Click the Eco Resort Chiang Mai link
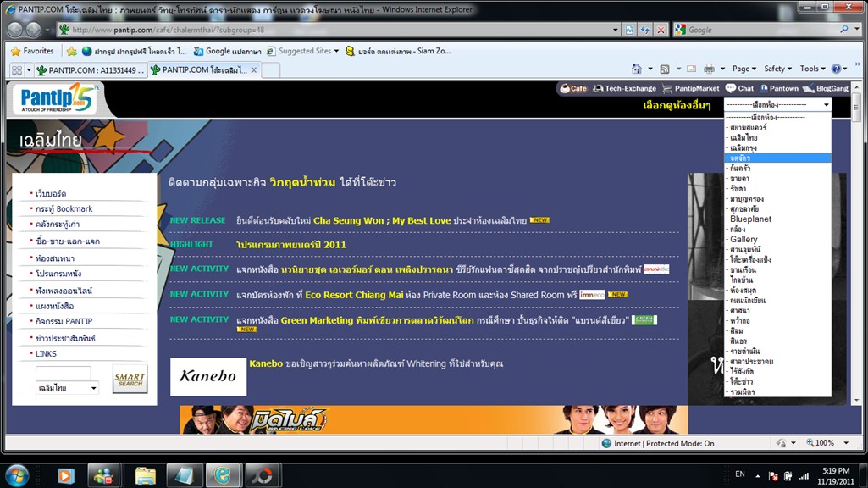 point(354,295)
